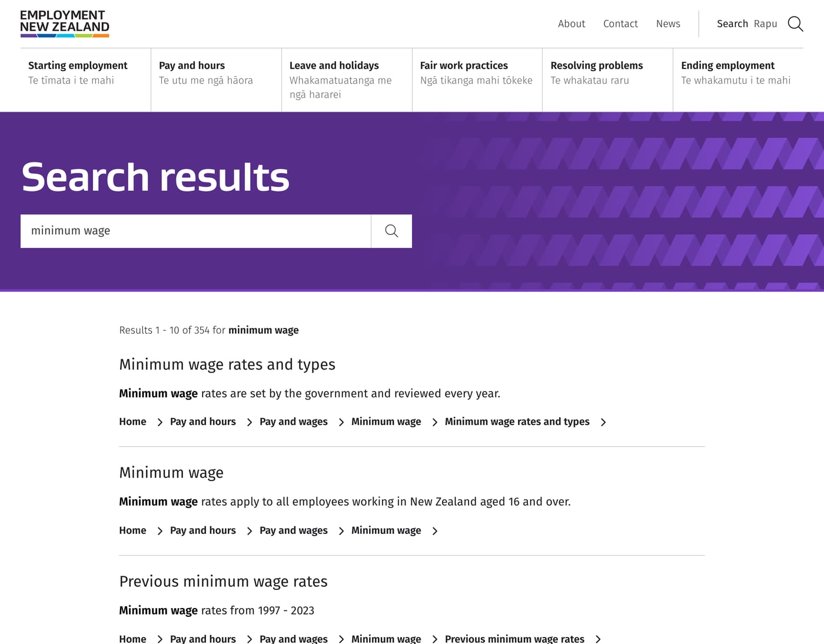Viewport: 824px width, 644px height.
Task: Click the Search Rapu header link
Action: click(747, 24)
